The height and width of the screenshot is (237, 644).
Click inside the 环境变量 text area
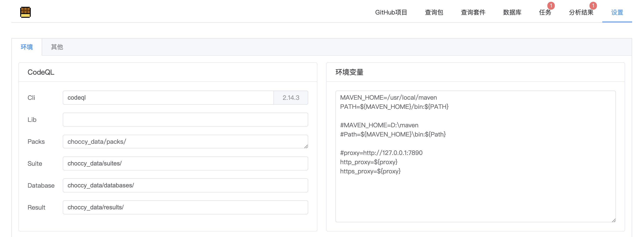click(475, 195)
